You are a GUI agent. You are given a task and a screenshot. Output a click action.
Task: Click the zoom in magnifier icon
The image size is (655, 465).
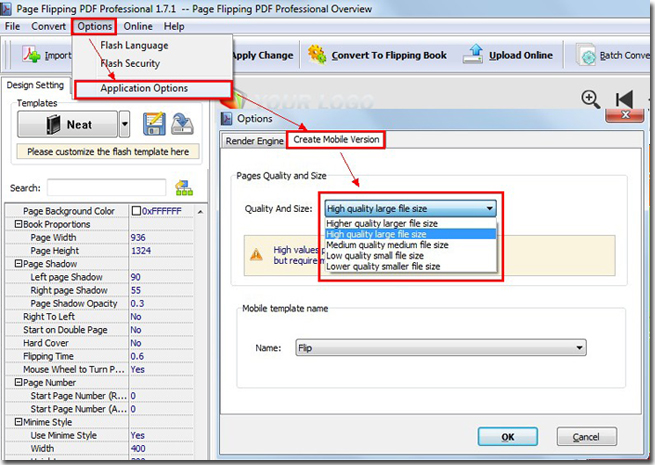point(591,99)
